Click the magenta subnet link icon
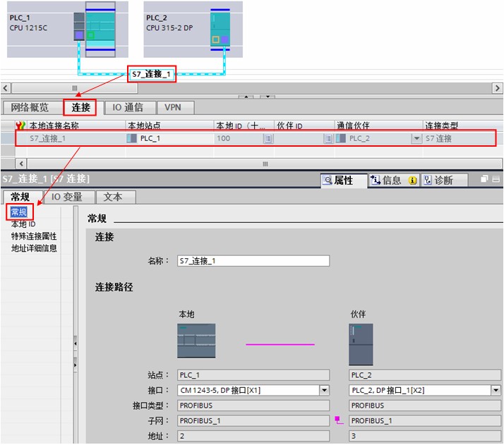504x445 pixels. pos(339,420)
